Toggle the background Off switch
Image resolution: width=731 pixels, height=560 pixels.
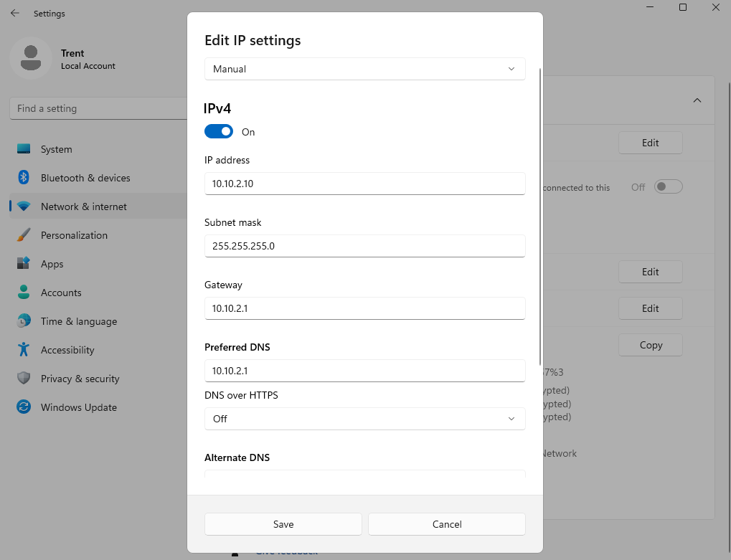668,187
